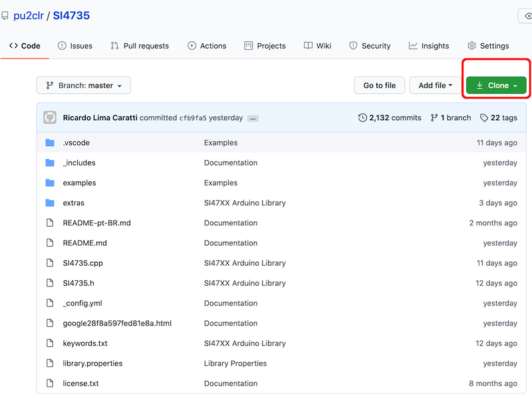This screenshot has height=398, width=532.
Task: Open commit cfb9fa5
Action: (193, 118)
